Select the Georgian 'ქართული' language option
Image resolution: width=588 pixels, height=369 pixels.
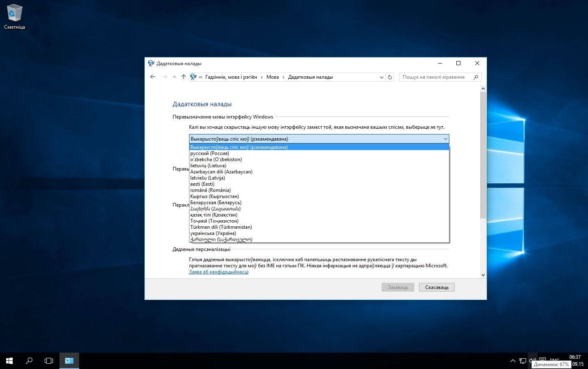[x=319, y=239]
